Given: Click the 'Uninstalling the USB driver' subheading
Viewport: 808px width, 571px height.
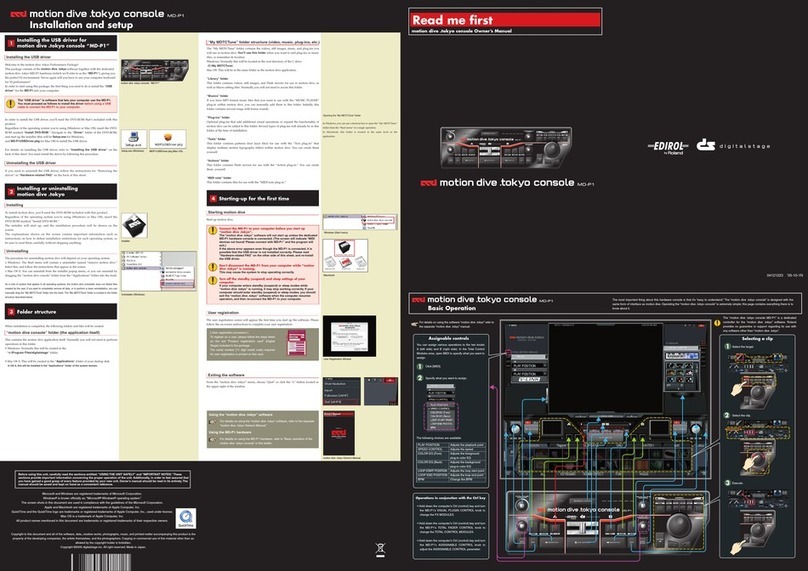Looking at the screenshot, I should [x=31, y=163].
